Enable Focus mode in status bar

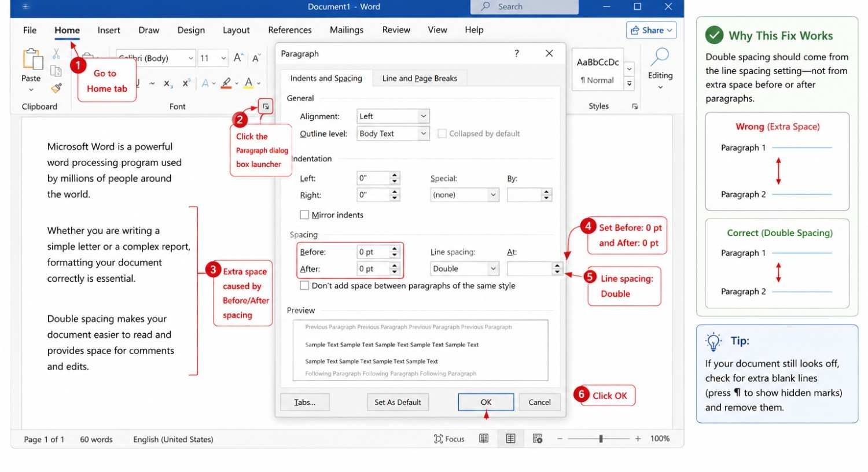click(449, 439)
